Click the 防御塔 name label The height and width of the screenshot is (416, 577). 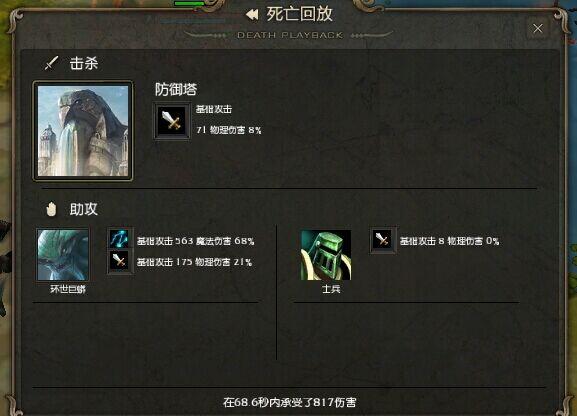(x=176, y=89)
